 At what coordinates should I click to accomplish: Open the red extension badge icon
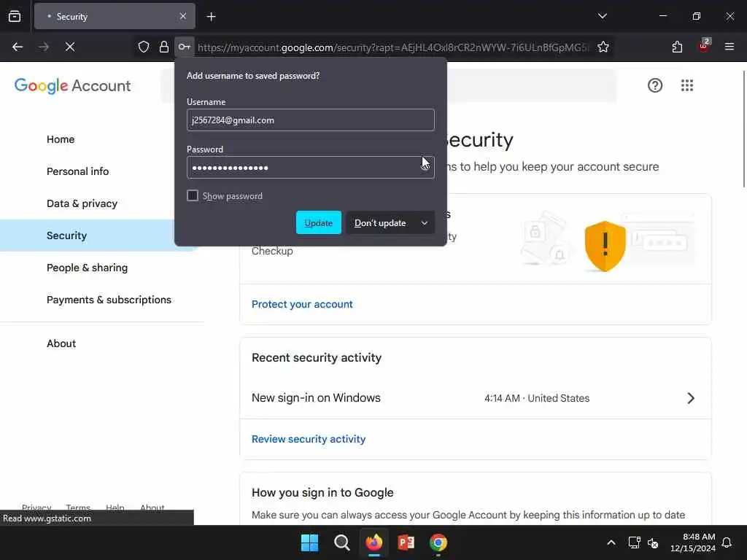pos(704,46)
